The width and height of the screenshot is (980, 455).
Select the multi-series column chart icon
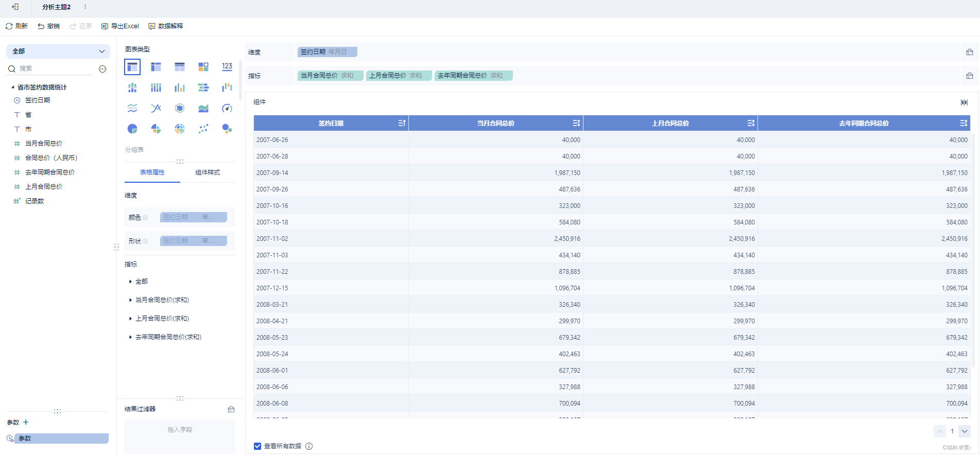pos(180,87)
